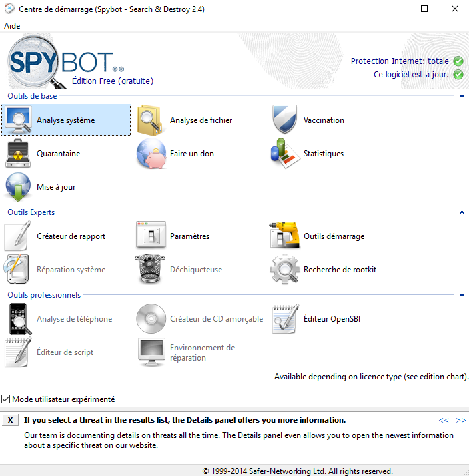Viewport: 469px width, 476px height.
Task: Open the Recherche de rootkit gear icon
Action: (284, 269)
